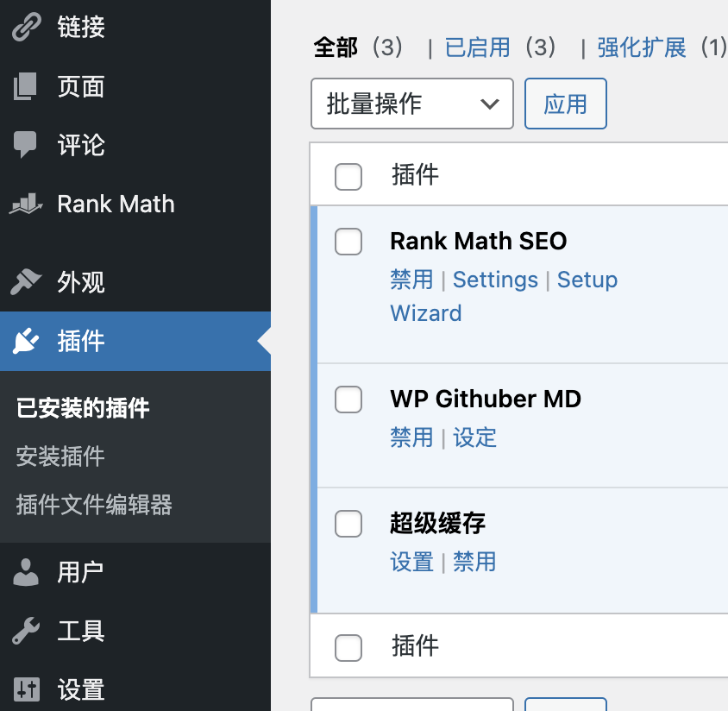
Task: Click the paintbrush icon for 外观
Action: click(26, 282)
